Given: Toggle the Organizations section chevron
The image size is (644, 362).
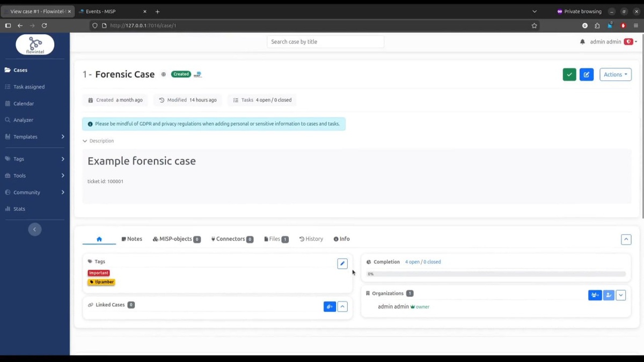Looking at the screenshot, I should click(621, 295).
